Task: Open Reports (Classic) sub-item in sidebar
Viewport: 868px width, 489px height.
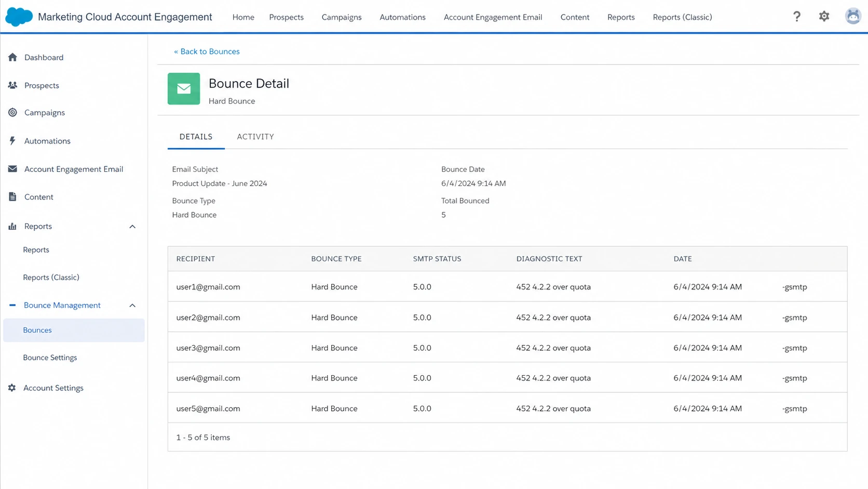Action: coord(51,277)
